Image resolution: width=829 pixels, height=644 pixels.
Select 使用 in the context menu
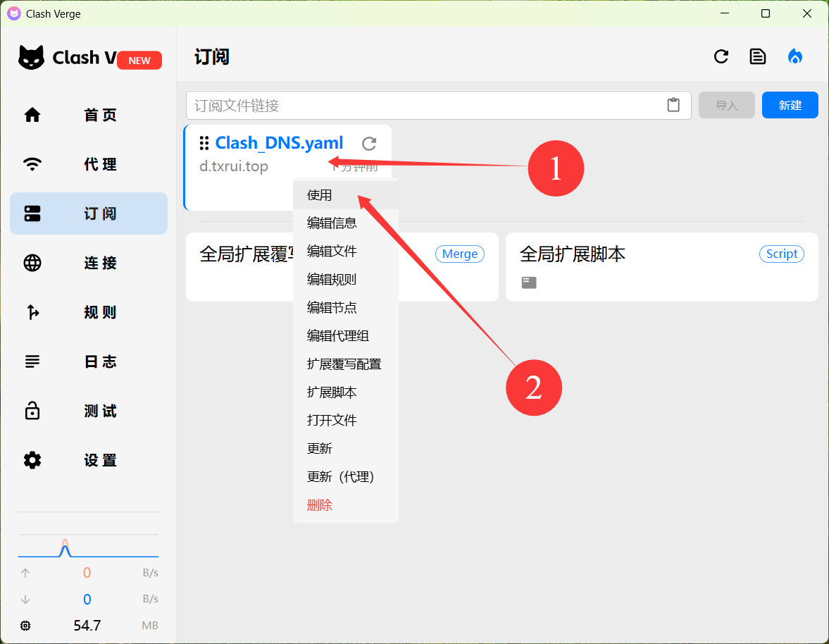coord(320,195)
